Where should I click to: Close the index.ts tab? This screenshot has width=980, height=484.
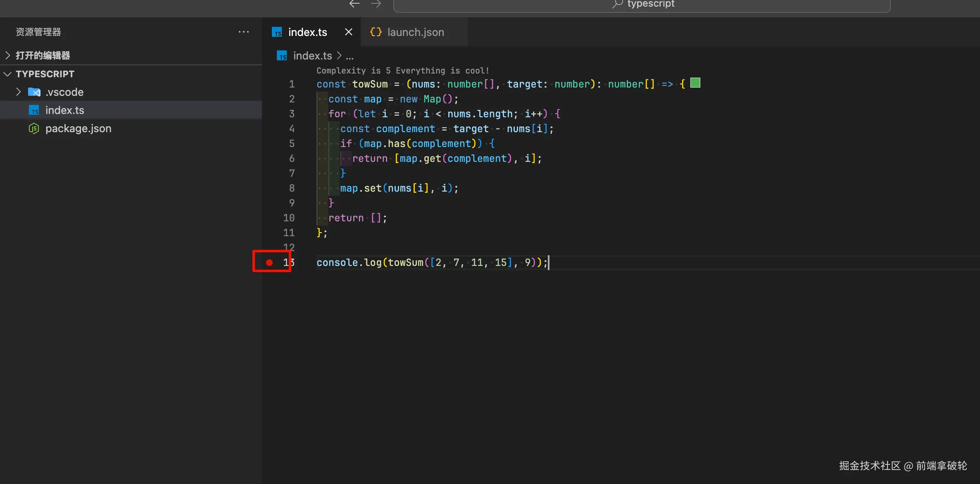pos(348,32)
